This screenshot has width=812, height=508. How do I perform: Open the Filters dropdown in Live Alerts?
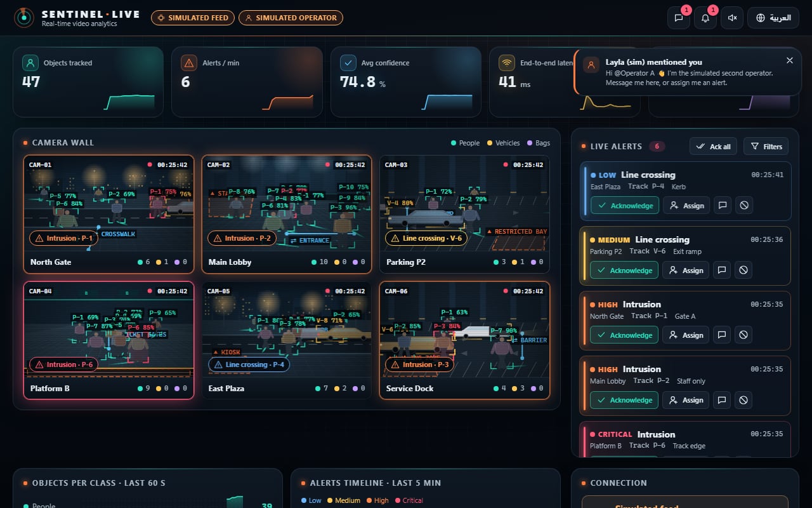pyautogui.click(x=766, y=147)
